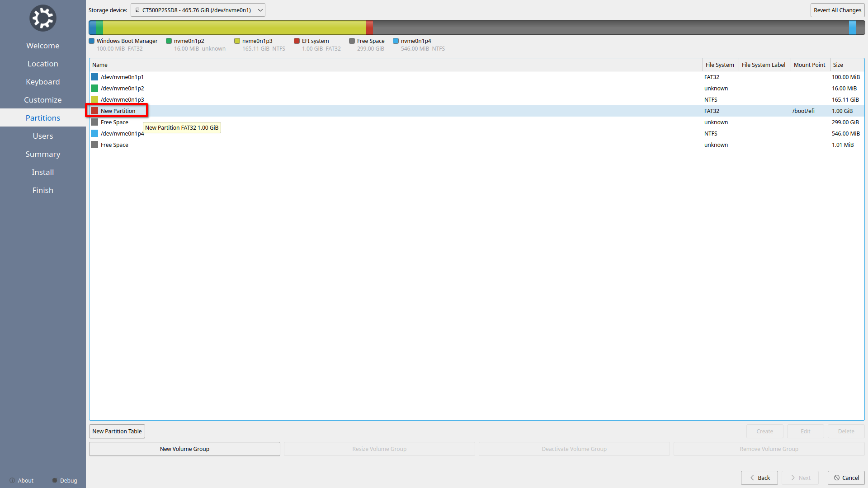Viewport: 868px width, 488px height.
Task: Open the Summary step in the sidebar
Action: [x=42, y=154]
